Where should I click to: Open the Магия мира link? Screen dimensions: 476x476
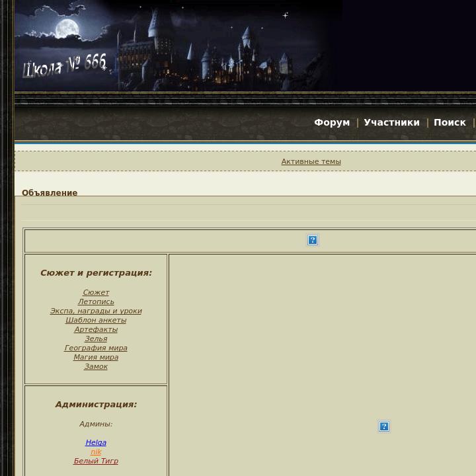96,357
